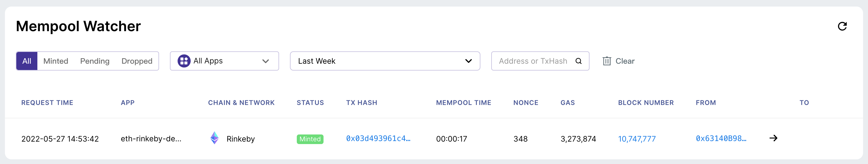Click the Gas column header

pos(567,102)
